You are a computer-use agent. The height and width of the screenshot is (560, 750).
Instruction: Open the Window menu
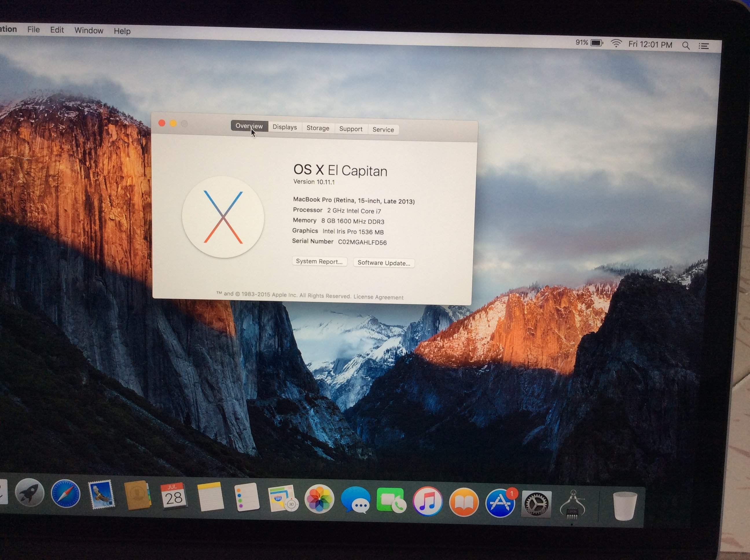coord(89,30)
